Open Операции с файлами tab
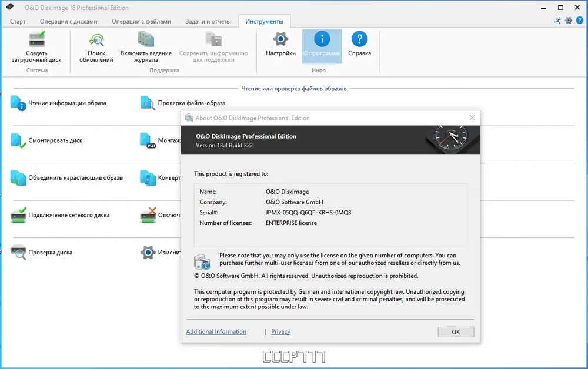 [x=141, y=21]
